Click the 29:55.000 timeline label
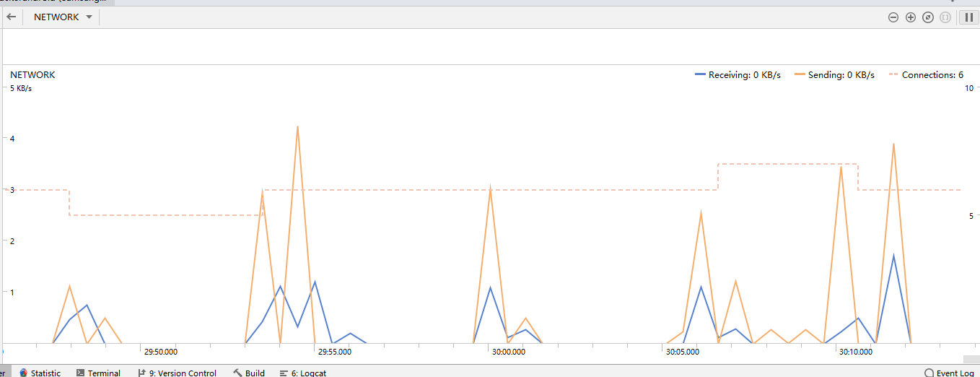Image resolution: width=980 pixels, height=377 pixels. tap(335, 352)
